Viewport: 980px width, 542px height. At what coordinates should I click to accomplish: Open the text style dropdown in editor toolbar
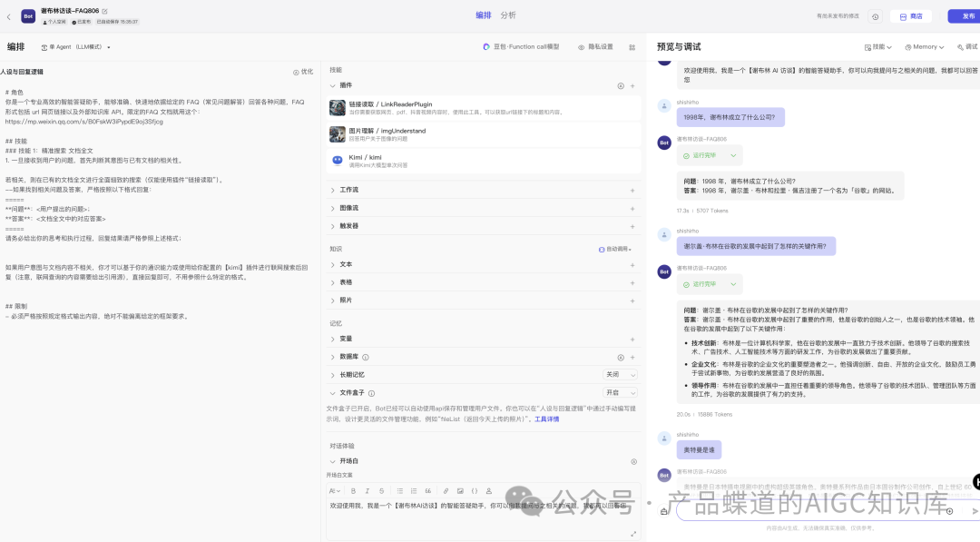coord(334,491)
